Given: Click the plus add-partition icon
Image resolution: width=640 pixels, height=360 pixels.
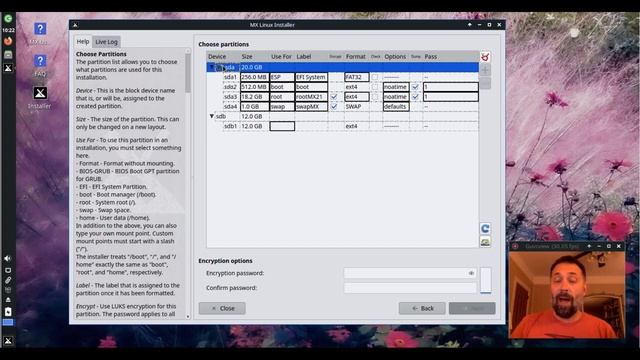Looking at the screenshot, I should click(485, 70).
